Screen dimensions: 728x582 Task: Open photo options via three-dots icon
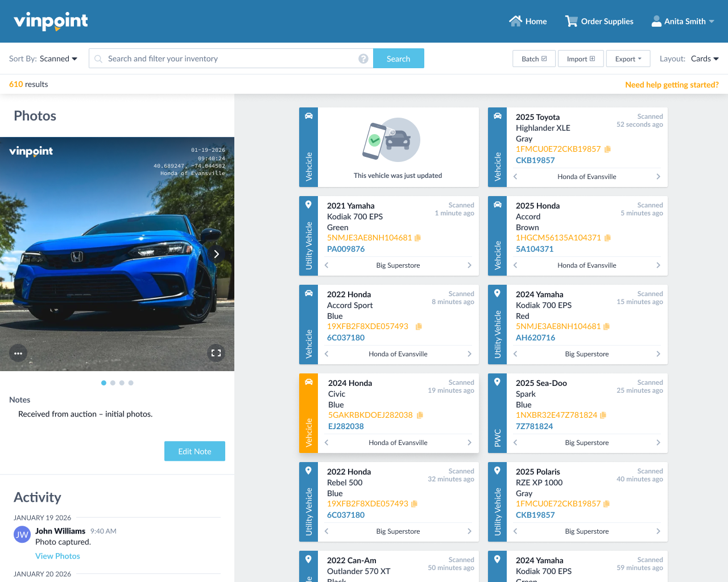coord(18,353)
